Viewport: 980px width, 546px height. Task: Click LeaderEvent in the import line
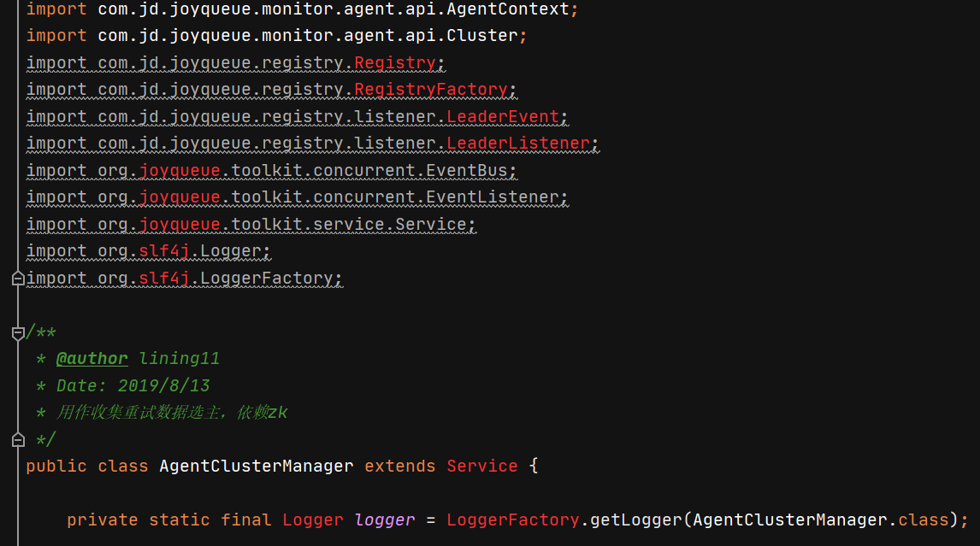click(x=503, y=116)
